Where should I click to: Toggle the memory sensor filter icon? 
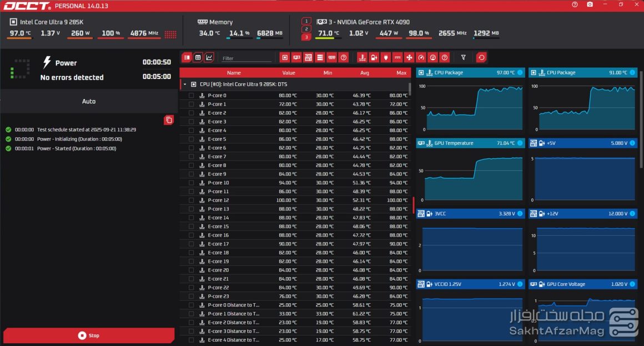point(332,58)
